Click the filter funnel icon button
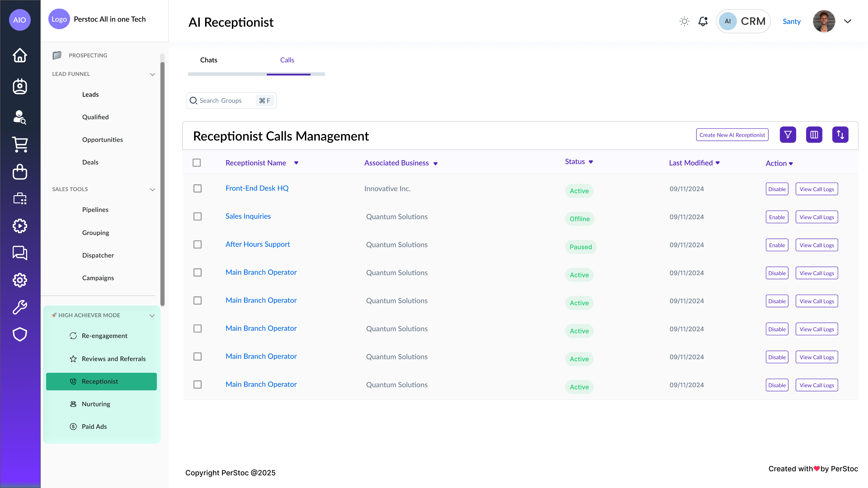The width and height of the screenshot is (868, 488). [x=787, y=135]
